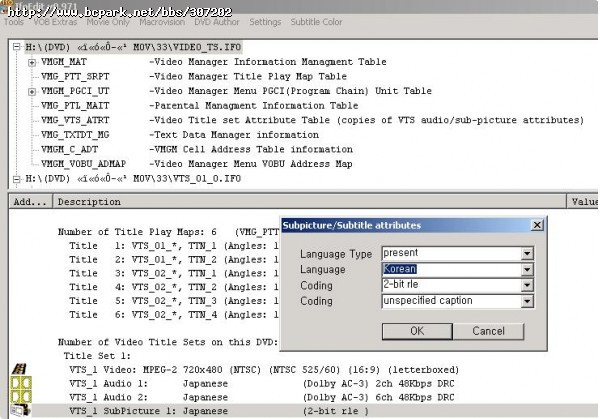Viewport: 600px width, 419px height.
Task: Select the Title 2 VTS_01 TTN_2 row
Action: (x=174, y=259)
